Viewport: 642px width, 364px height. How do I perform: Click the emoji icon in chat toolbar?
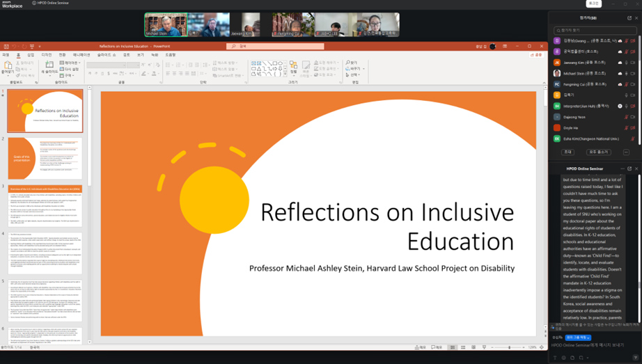coord(564,358)
